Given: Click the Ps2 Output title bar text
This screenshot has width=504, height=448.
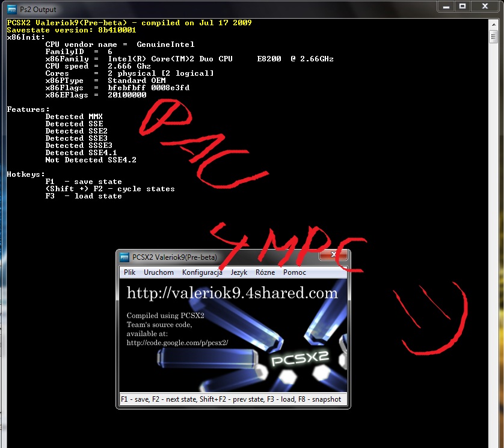Looking at the screenshot, I should tap(38, 9).
